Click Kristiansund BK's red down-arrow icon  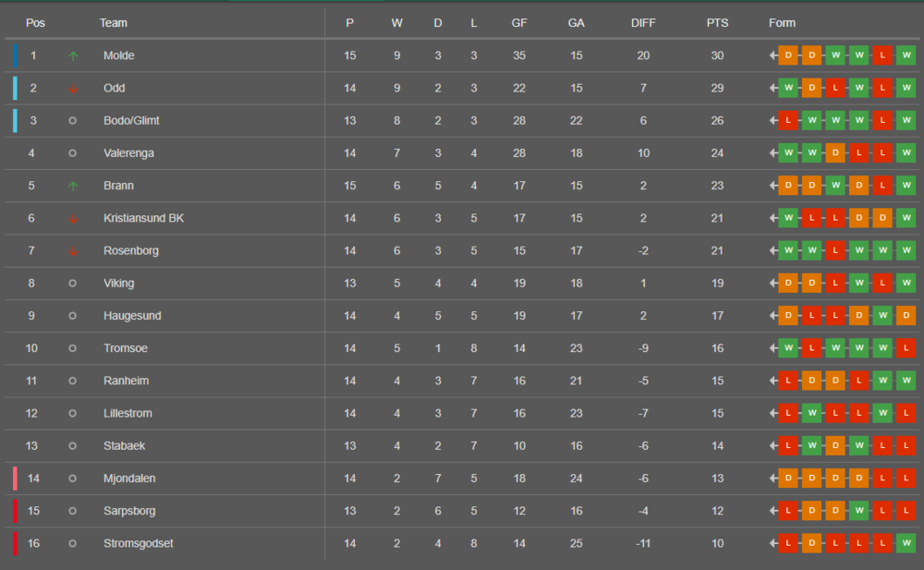73,219
